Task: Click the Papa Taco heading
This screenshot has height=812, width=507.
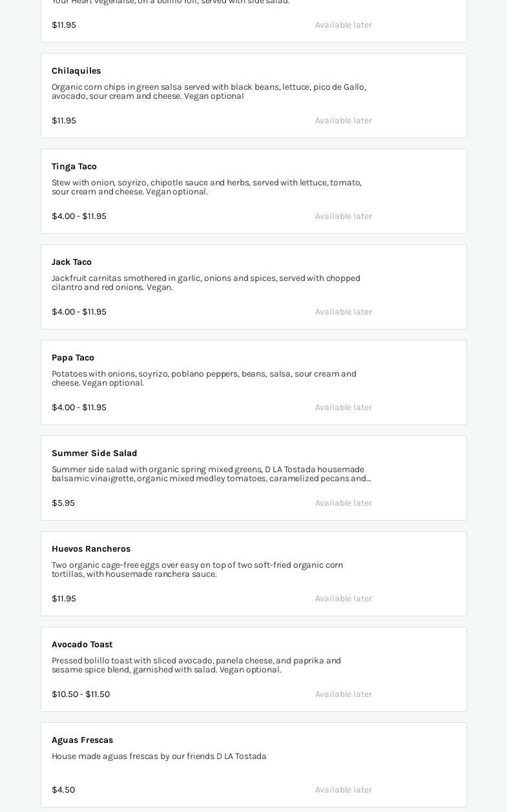Action: tap(73, 358)
